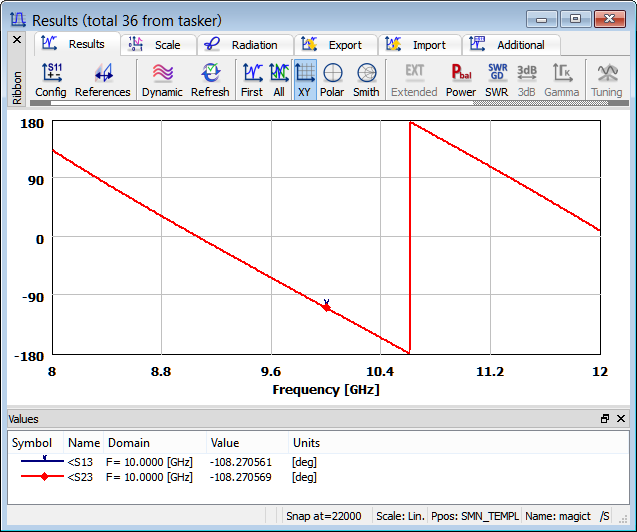Click the Additional tab
Screen dimensions: 637x532
(x=511, y=45)
